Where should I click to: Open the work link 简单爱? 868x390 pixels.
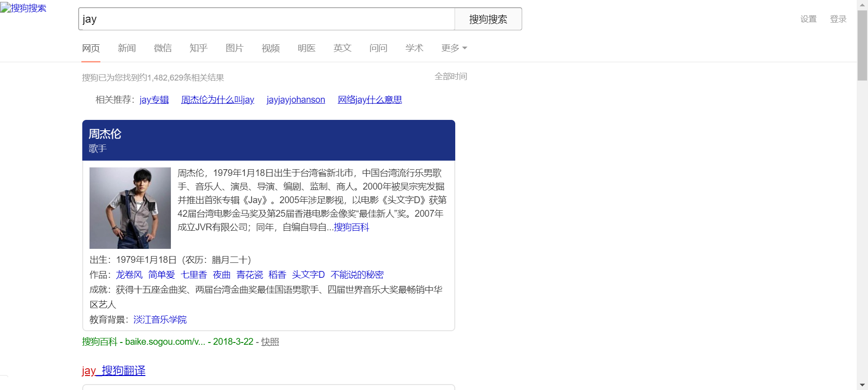[x=161, y=275]
